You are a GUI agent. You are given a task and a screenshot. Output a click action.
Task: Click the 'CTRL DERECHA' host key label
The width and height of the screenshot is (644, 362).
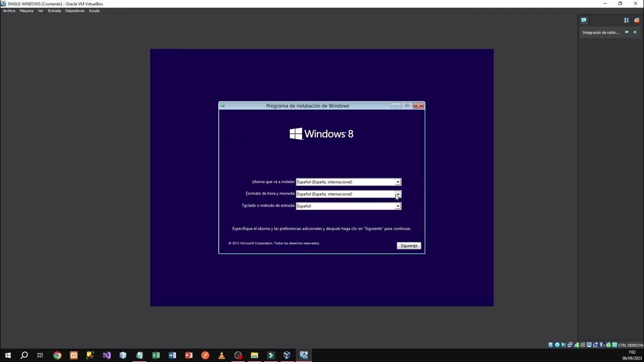pyautogui.click(x=631, y=345)
